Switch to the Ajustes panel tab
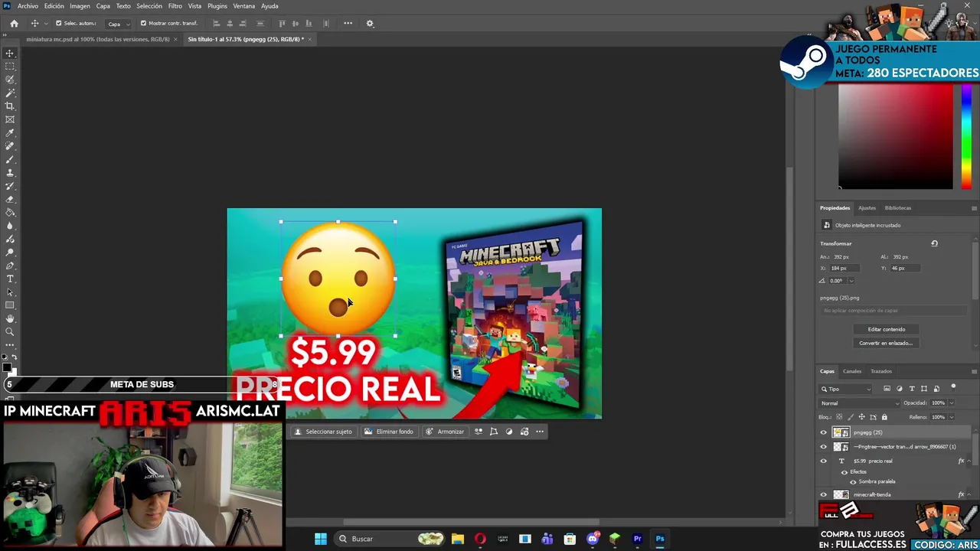 click(x=867, y=208)
